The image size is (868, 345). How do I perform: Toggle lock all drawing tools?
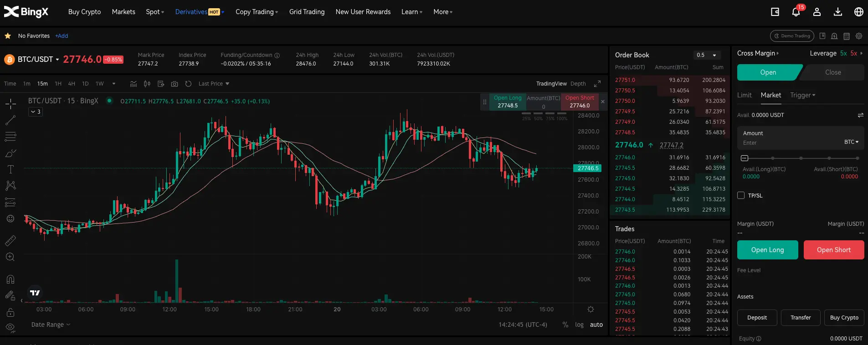tap(10, 312)
